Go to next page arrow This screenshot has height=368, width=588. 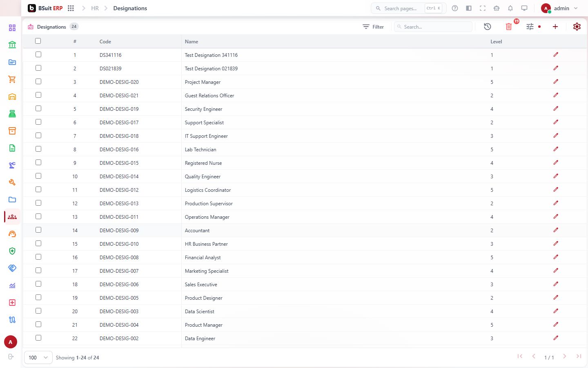pyautogui.click(x=564, y=357)
